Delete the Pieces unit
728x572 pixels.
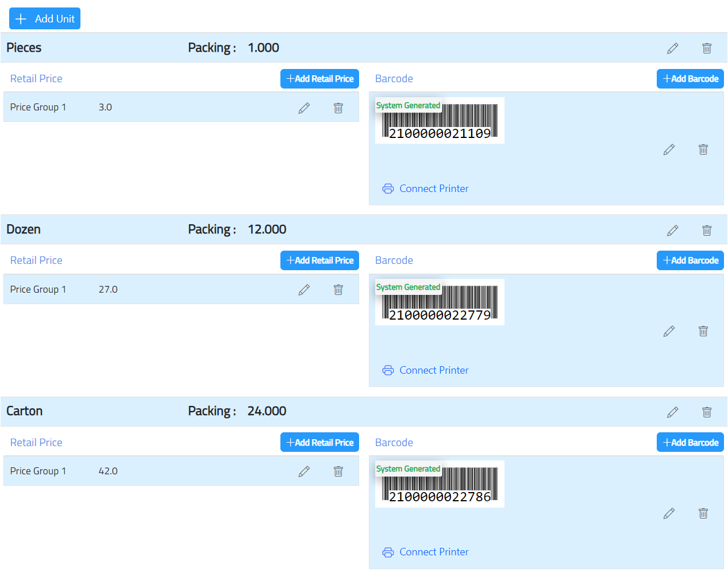click(707, 48)
